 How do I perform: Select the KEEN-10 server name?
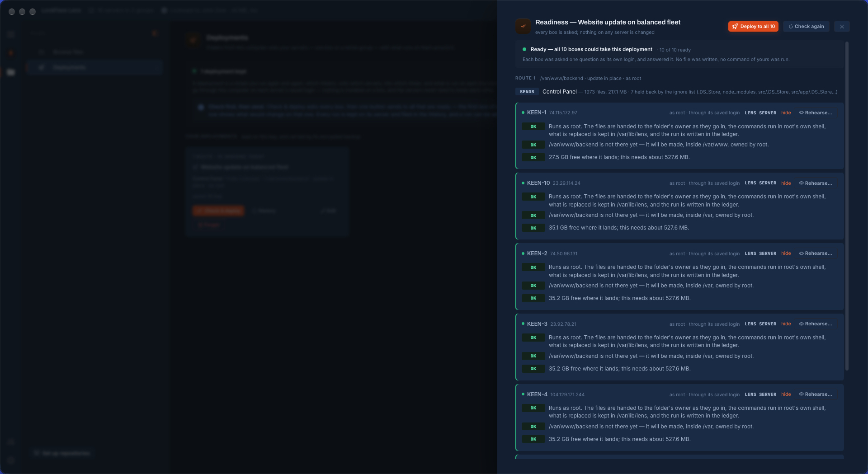(x=538, y=183)
